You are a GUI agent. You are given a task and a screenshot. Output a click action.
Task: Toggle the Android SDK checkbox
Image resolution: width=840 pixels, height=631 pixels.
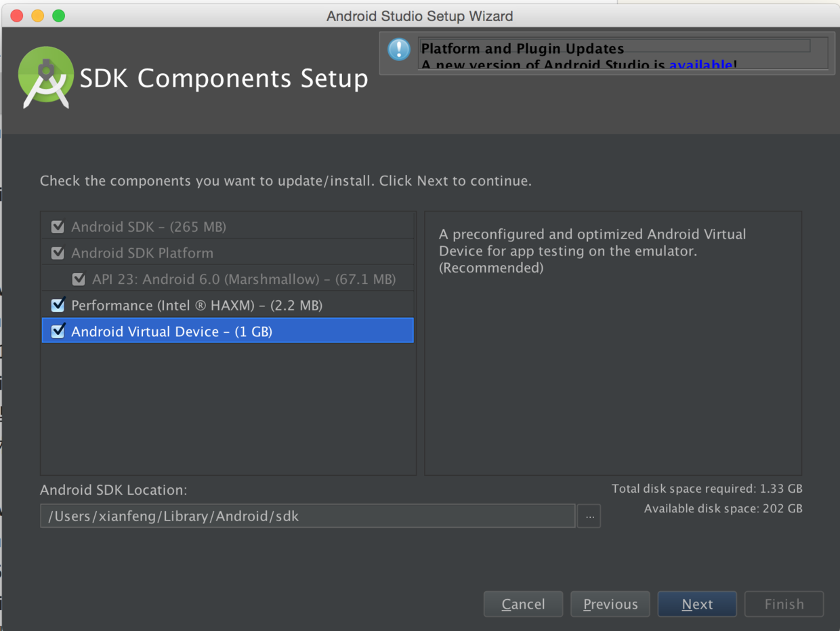point(58,227)
